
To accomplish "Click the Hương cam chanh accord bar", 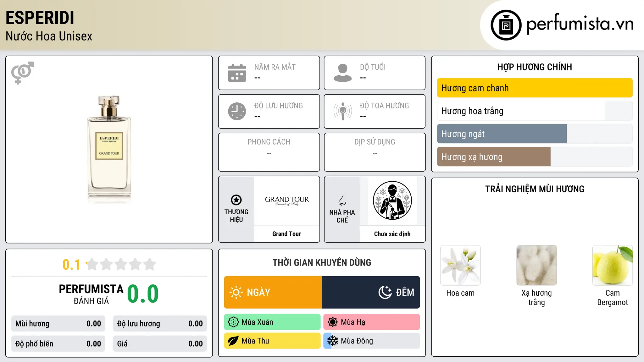I will pos(535,88).
